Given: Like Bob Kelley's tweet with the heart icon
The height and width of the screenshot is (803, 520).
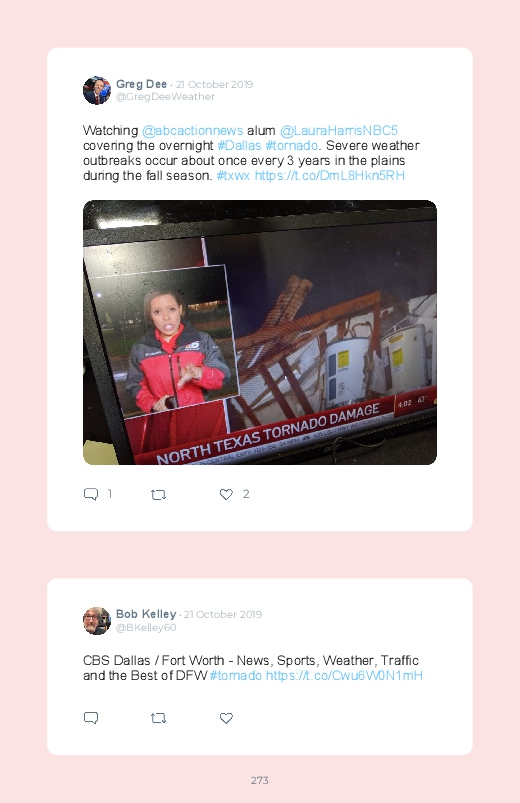Looking at the screenshot, I should pyautogui.click(x=226, y=718).
